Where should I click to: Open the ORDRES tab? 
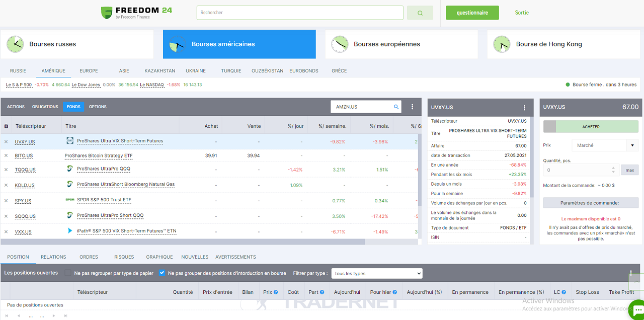89,257
